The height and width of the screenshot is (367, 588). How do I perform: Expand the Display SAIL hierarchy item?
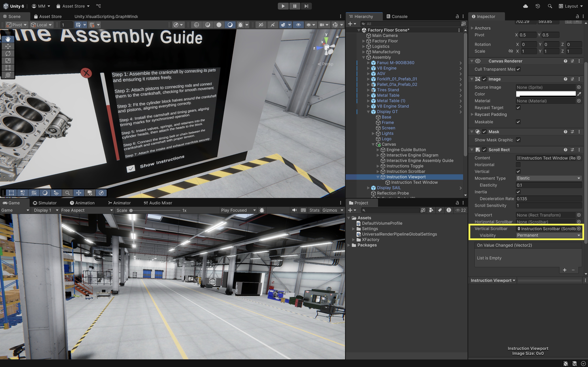tap(368, 188)
